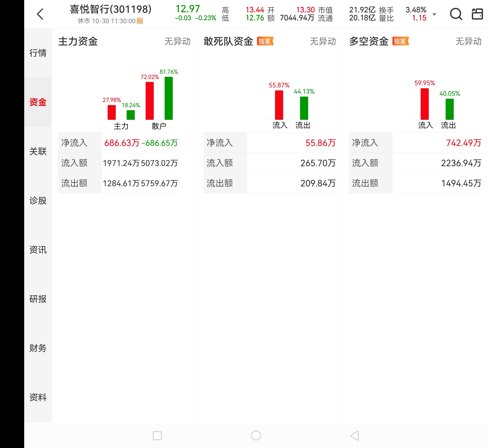Tap the 主力资金 section heading
Image resolution: width=488 pixels, height=448 pixels.
(78, 41)
